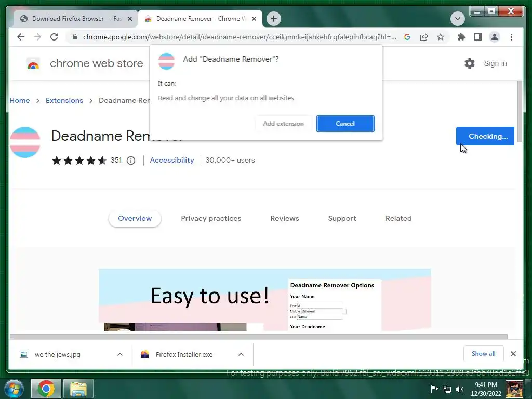This screenshot has width=532, height=399.
Task: Open the Google translate icon in address bar
Action: [407, 37]
